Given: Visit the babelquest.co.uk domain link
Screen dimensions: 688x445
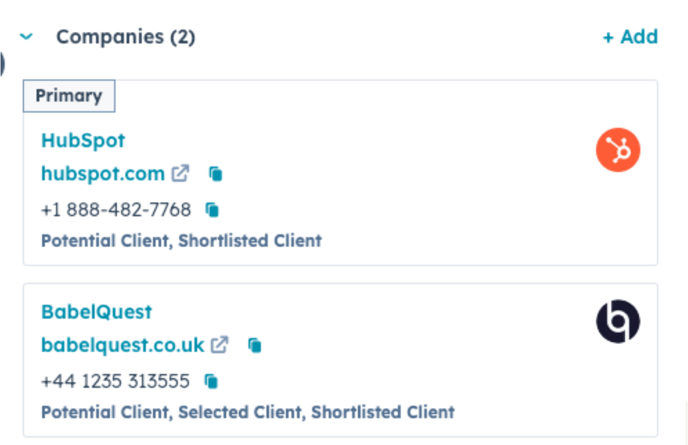Looking at the screenshot, I should (123, 345).
